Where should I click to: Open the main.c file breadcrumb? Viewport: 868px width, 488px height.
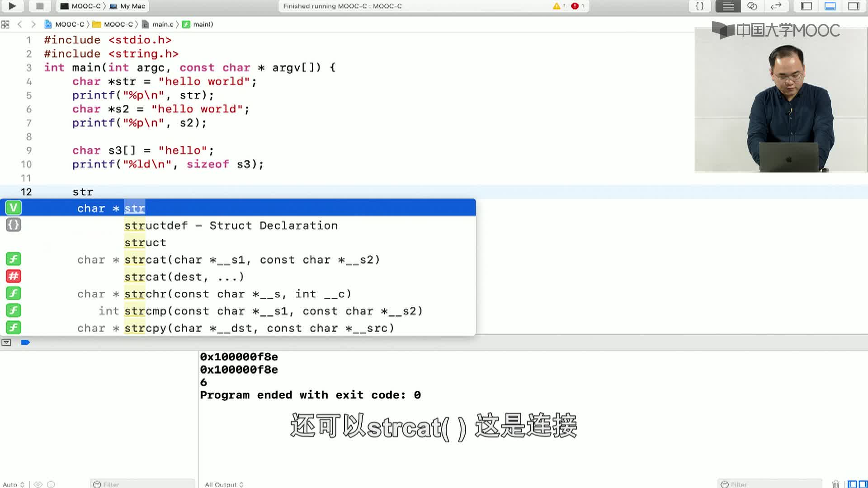click(x=158, y=24)
